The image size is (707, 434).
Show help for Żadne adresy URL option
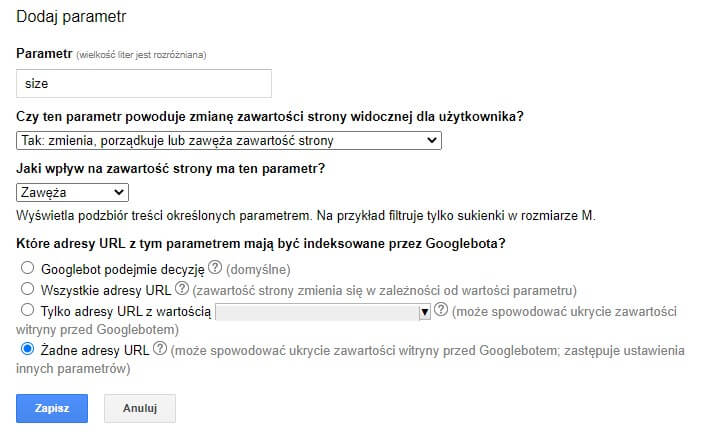coord(160,350)
